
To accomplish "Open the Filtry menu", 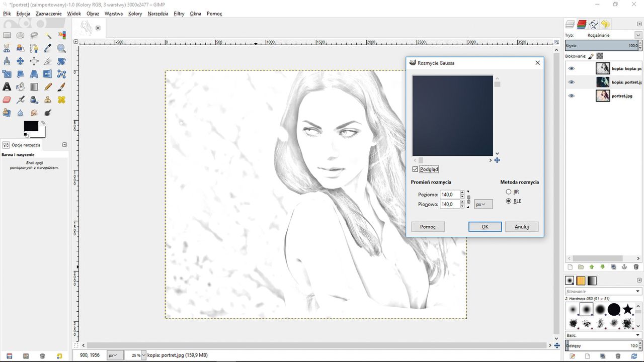I will coord(179,14).
